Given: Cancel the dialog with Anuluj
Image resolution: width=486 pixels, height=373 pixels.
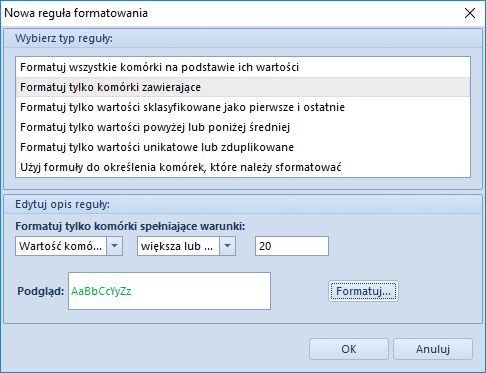Looking at the screenshot, I should tap(433, 349).
